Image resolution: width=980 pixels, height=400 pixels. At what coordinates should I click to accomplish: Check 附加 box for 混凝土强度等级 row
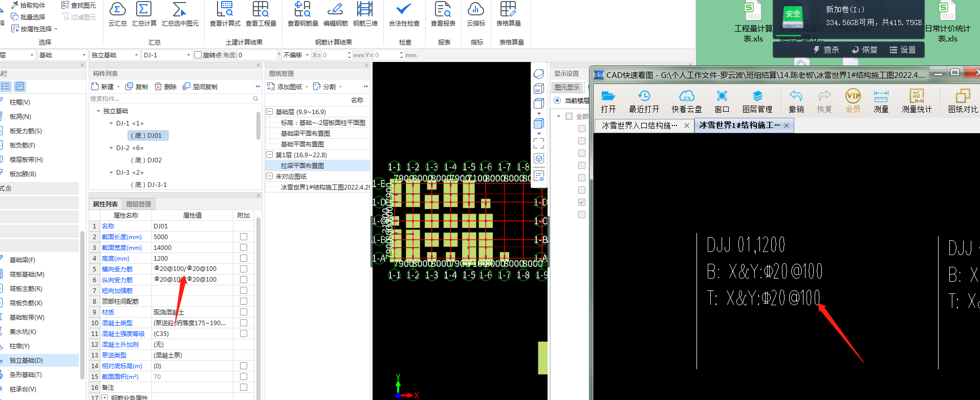click(x=244, y=333)
